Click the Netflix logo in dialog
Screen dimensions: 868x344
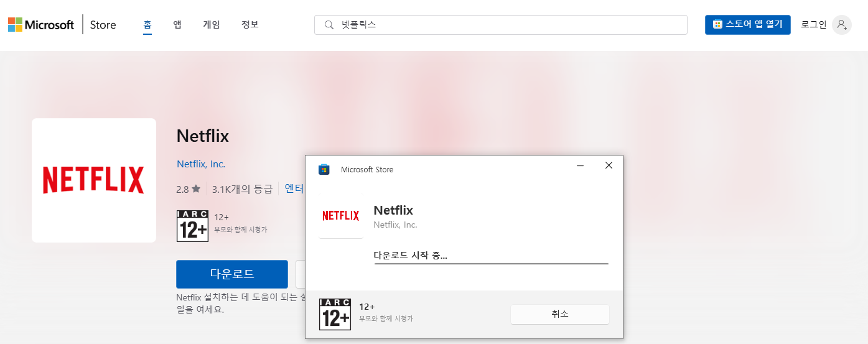(341, 216)
